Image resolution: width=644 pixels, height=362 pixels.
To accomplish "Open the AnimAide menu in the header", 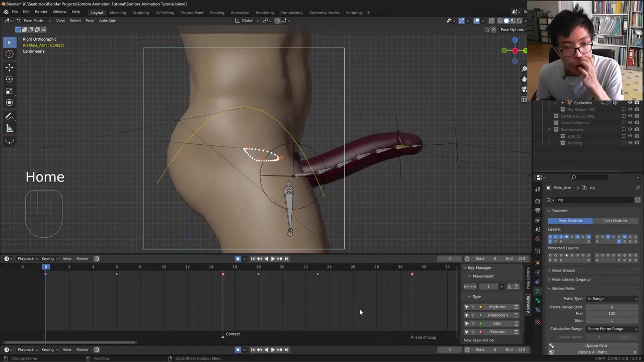I will [107, 21].
